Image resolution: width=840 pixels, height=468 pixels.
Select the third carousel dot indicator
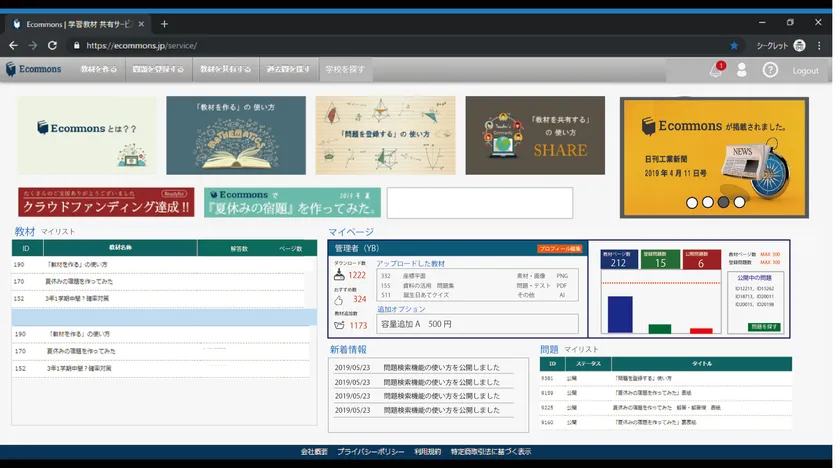(723, 202)
